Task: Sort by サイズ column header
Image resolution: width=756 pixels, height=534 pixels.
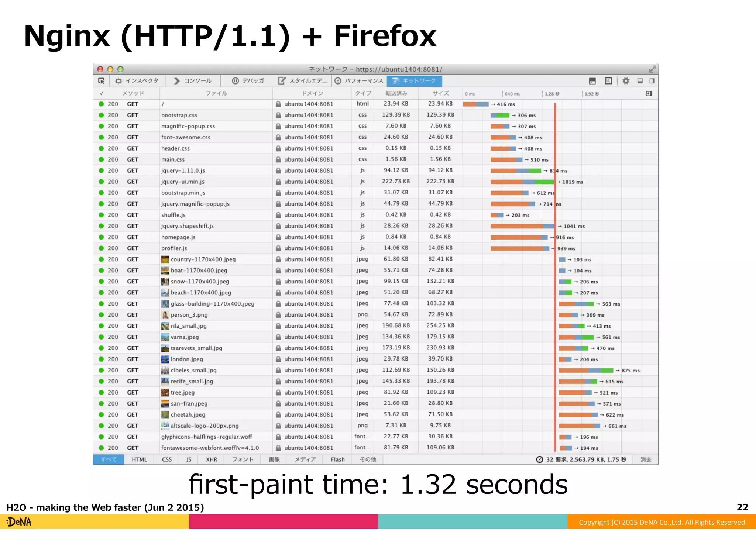Action: pyautogui.click(x=440, y=93)
